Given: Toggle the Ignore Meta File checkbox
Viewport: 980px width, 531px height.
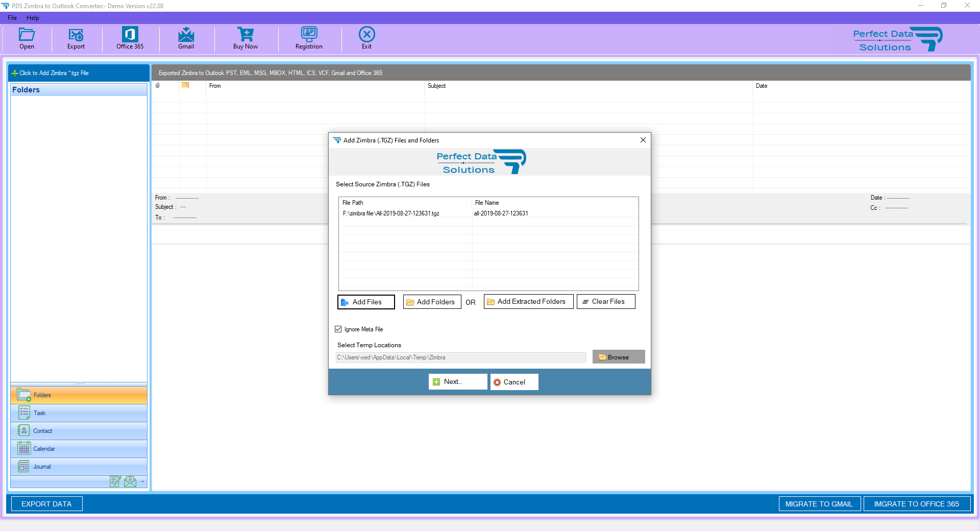Looking at the screenshot, I should click(338, 329).
